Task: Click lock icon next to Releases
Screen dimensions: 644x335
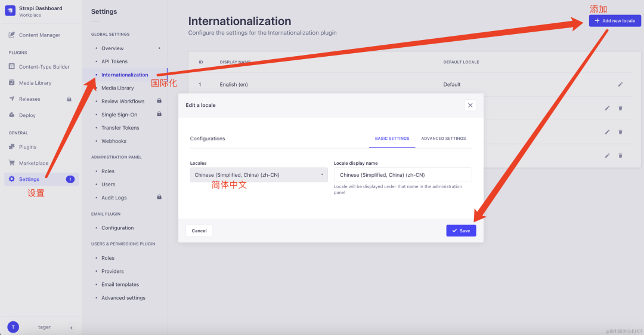Action: (x=69, y=99)
